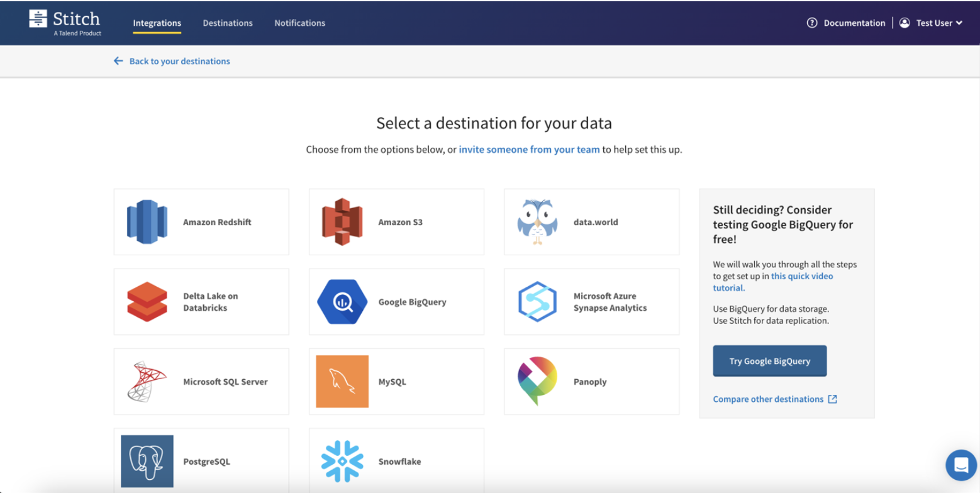
Task: Click the Microsoft Azure Synapse Analytics icon
Action: [x=537, y=302]
